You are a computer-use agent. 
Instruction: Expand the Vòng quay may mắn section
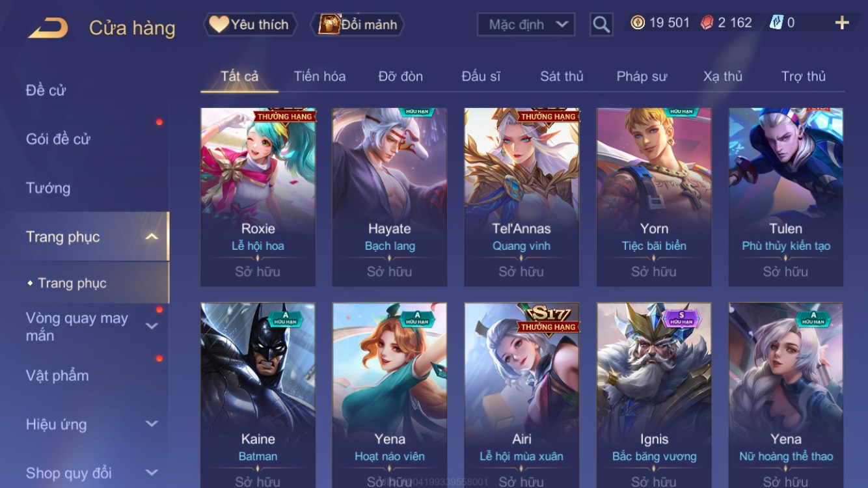[x=152, y=326]
